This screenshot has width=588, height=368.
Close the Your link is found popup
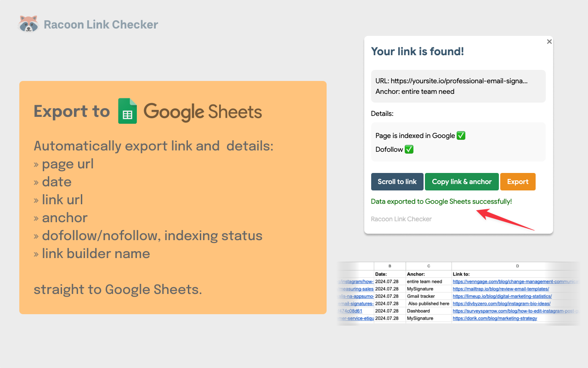point(549,41)
